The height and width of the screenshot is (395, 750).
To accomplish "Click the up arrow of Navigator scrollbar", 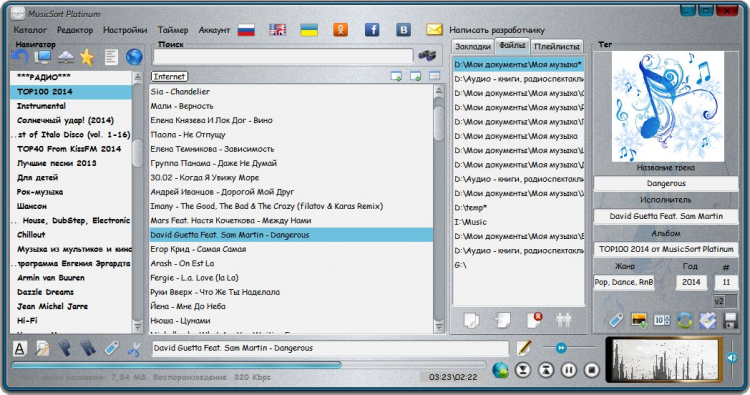I will (x=137, y=77).
